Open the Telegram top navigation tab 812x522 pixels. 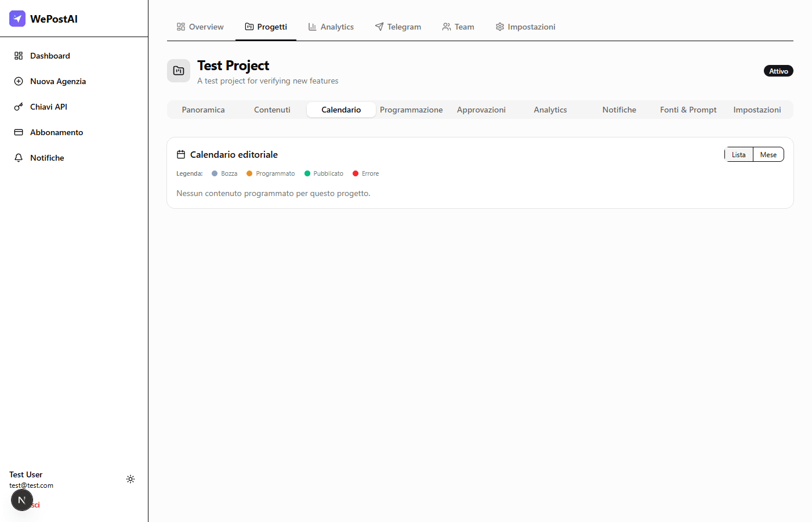point(398,27)
